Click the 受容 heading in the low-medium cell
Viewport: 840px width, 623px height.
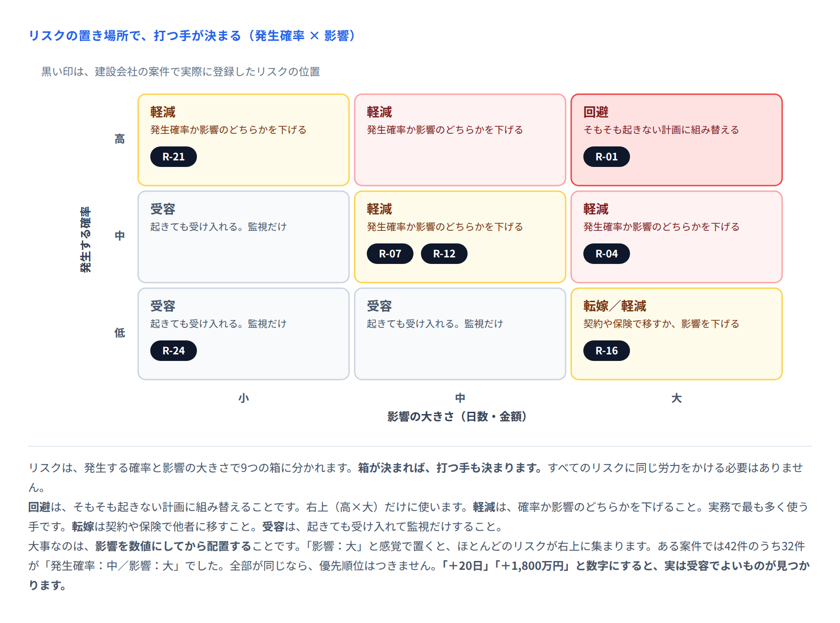pos(379,306)
